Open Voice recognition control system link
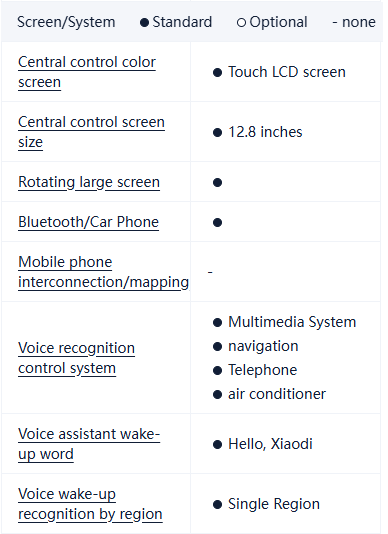Viewport: 388px width, 534px height. (76, 358)
